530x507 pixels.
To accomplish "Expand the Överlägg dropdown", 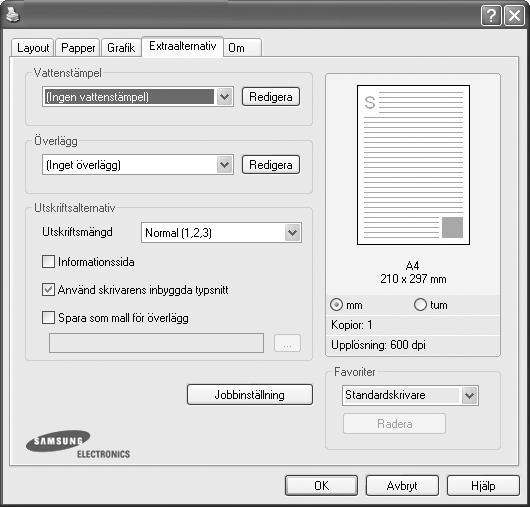I will tap(225, 165).
